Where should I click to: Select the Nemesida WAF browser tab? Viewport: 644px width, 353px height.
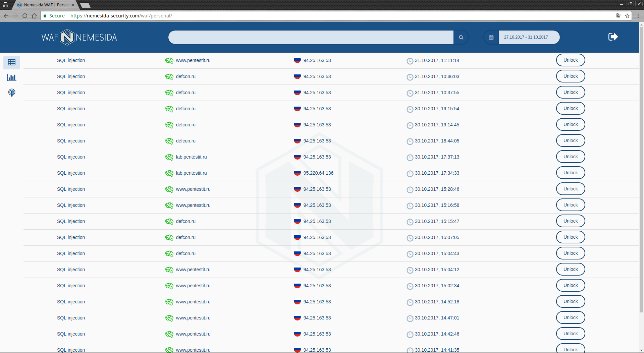point(45,5)
